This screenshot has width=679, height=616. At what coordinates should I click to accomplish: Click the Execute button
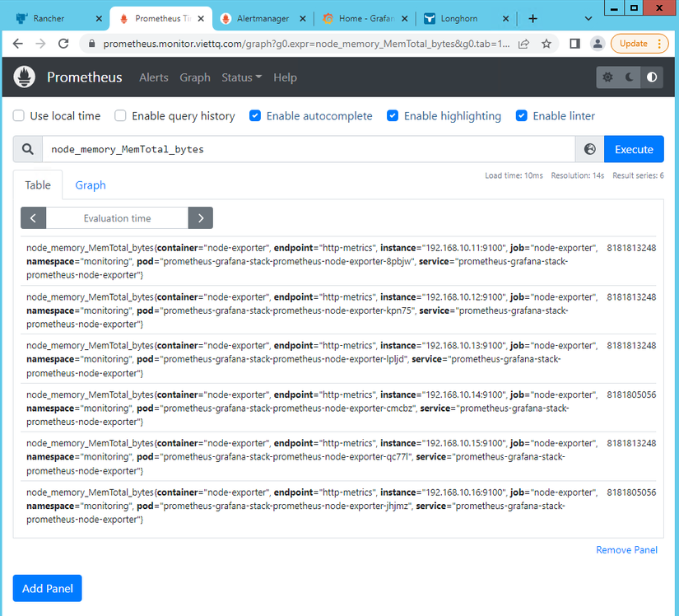point(634,149)
